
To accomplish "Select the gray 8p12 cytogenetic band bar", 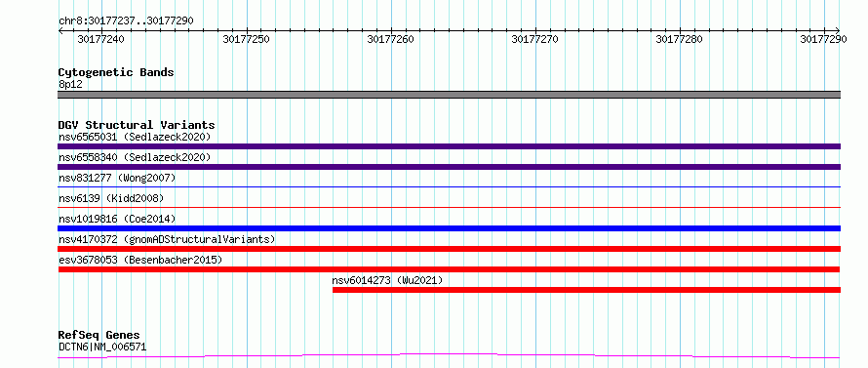I will coord(449,95).
